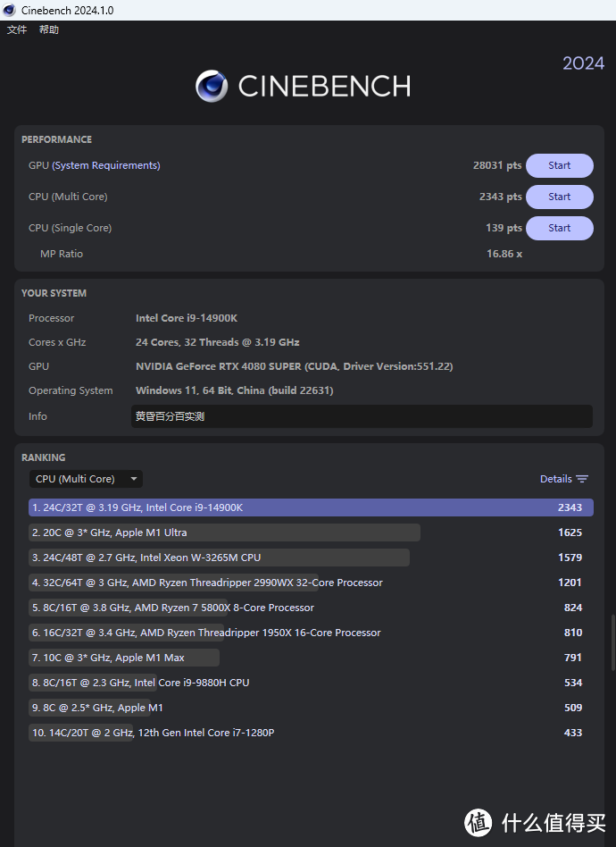Click the score 433 in ranking
Screen dimensions: 616x847
573,733
